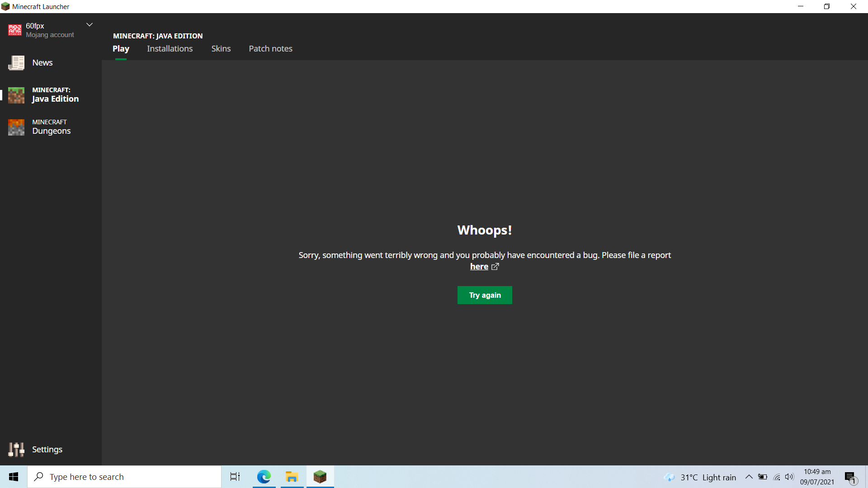Switch to the Skins tab
868x488 pixels.
point(221,48)
